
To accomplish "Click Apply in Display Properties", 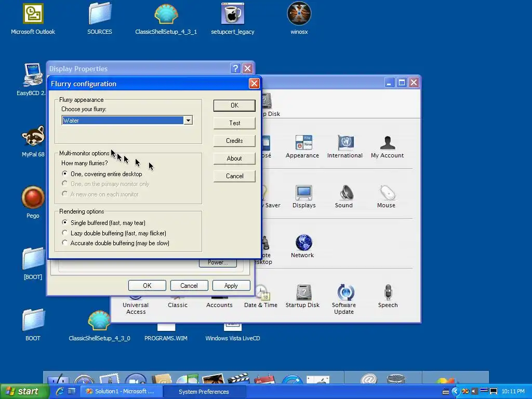I will tap(231, 286).
